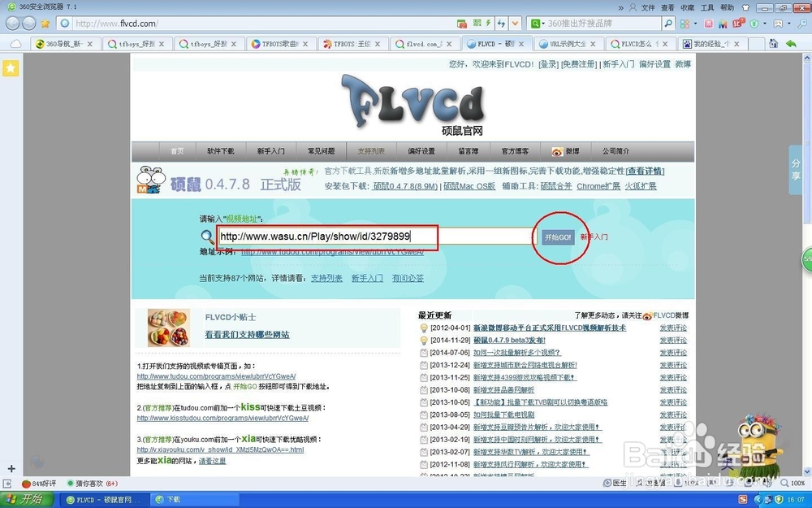The width and height of the screenshot is (812, 508).
Task: Click the Sogou S icon in system tray
Action: (743, 499)
